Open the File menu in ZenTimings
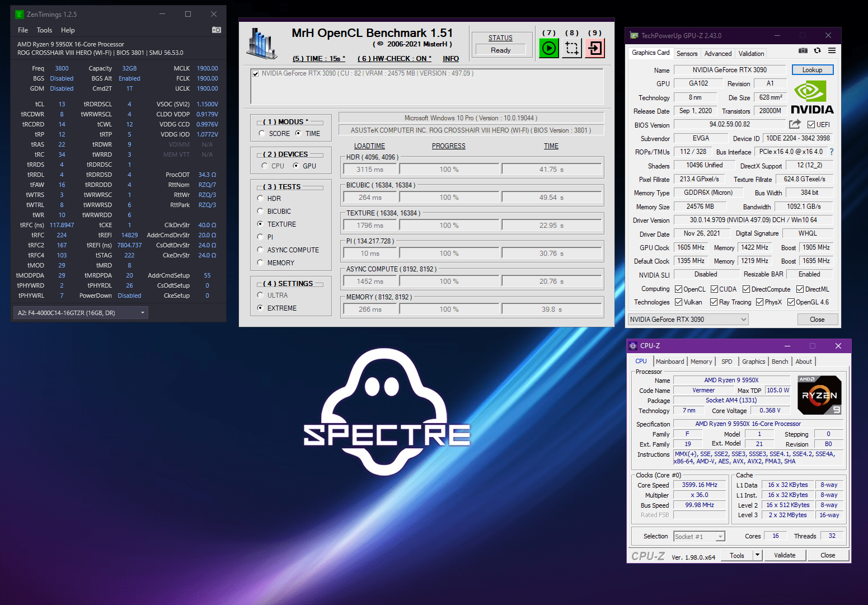The width and height of the screenshot is (868, 605). coord(23,30)
